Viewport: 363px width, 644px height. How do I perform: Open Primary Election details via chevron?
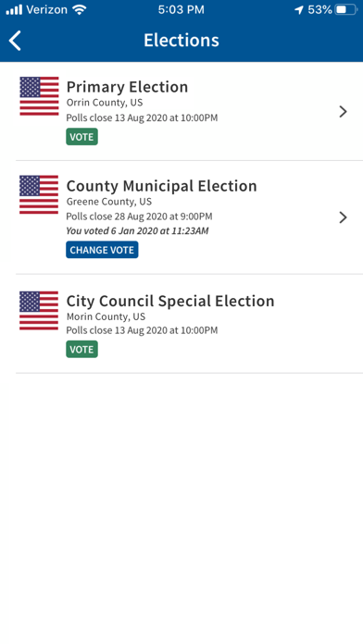pos(343,111)
